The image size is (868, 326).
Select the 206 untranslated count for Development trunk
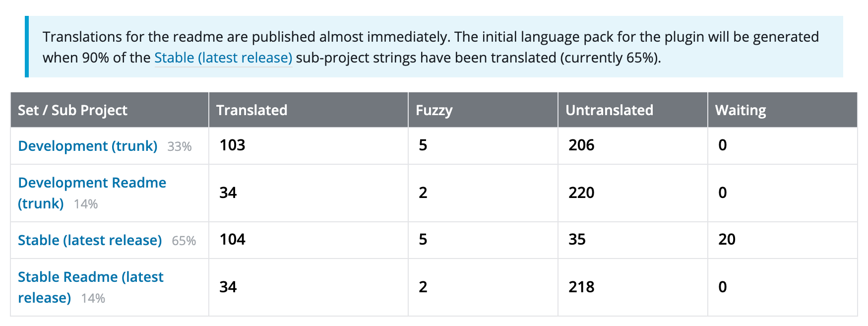(x=581, y=145)
